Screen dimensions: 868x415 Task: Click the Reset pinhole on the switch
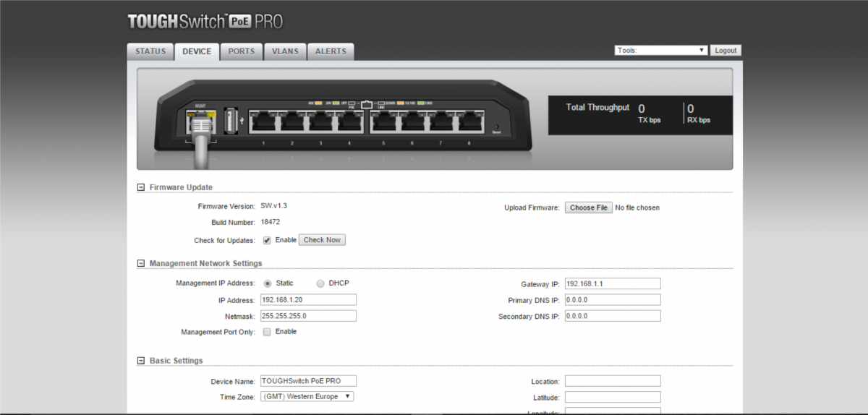pos(496,126)
